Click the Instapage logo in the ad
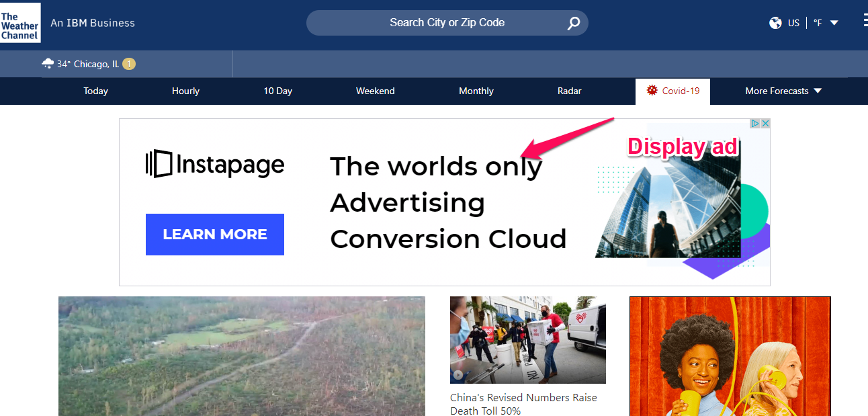The height and width of the screenshot is (416, 868). 215,164
